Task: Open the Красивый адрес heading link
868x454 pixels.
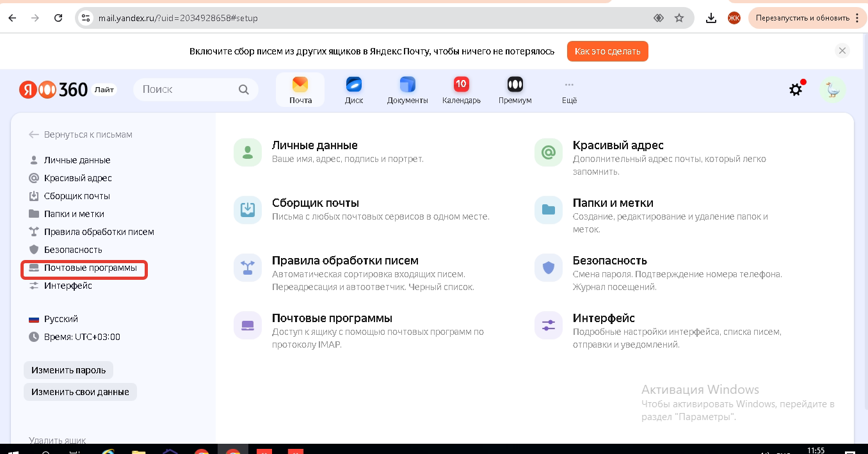Action: [x=618, y=145]
